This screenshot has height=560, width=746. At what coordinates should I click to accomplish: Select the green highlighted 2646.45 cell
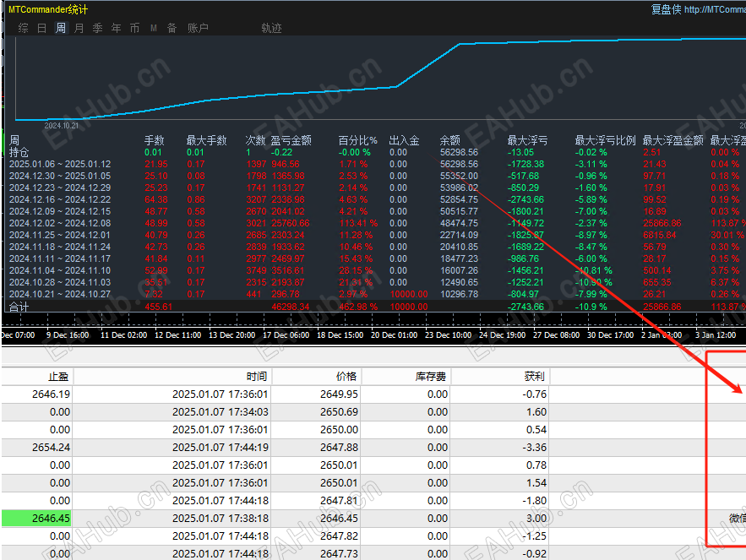[36, 518]
